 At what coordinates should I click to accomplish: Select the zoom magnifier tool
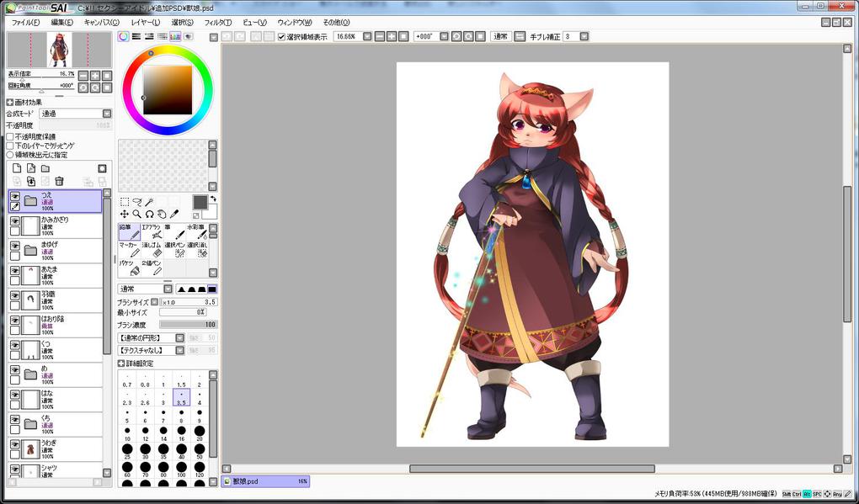(137, 214)
